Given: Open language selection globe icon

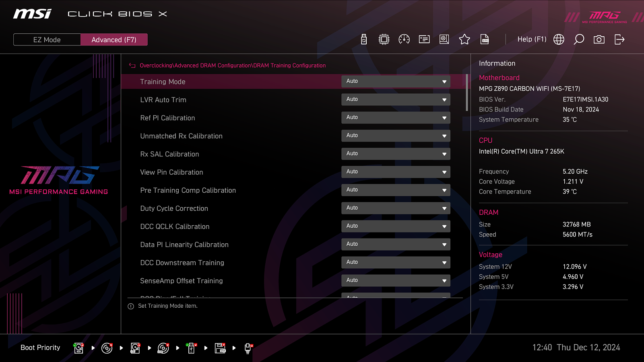Looking at the screenshot, I should click(x=559, y=39).
